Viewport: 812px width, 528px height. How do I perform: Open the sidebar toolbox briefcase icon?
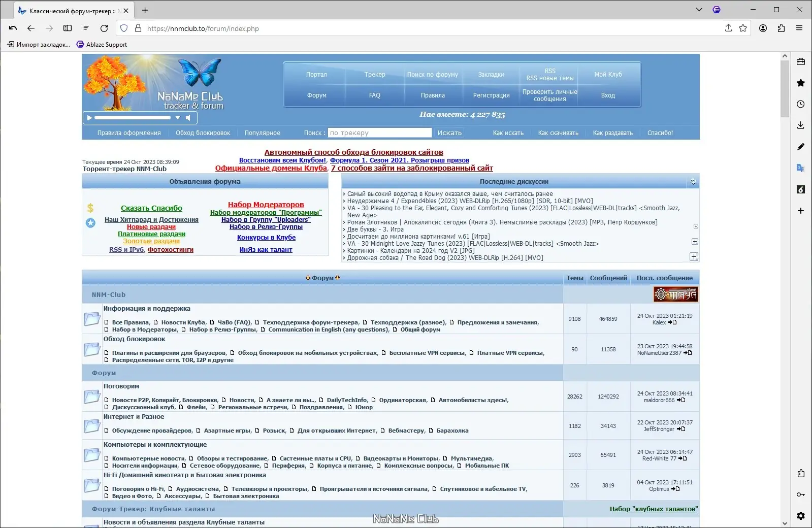click(801, 61)
